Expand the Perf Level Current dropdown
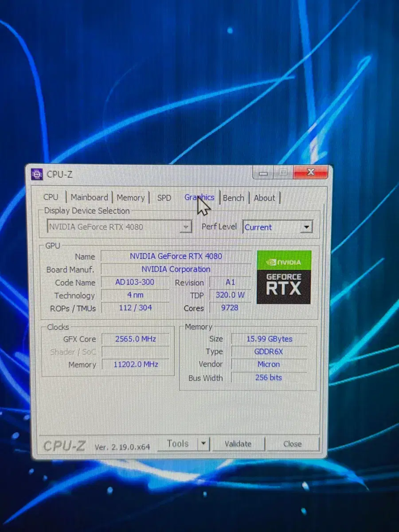Image resolution: width=399 pixels, height=532 pixels. coord(278,227)
